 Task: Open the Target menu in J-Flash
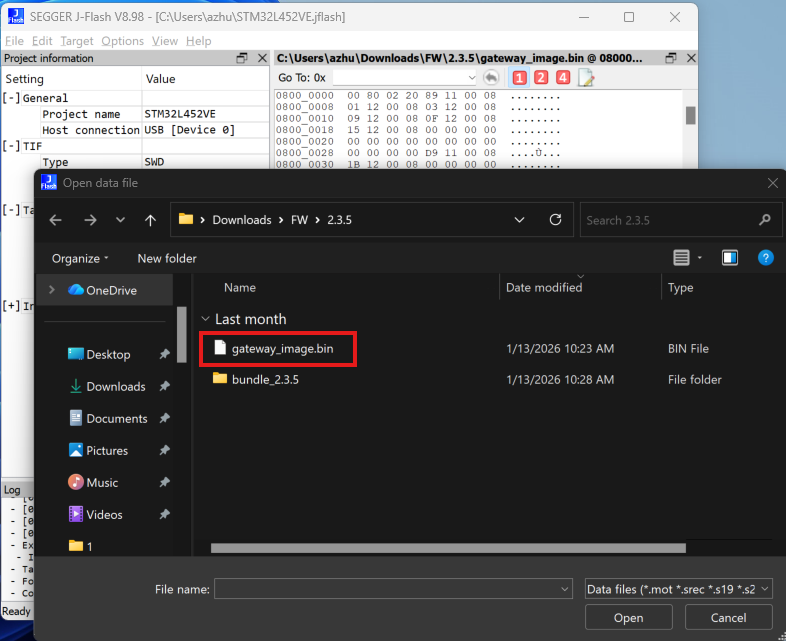77,41
